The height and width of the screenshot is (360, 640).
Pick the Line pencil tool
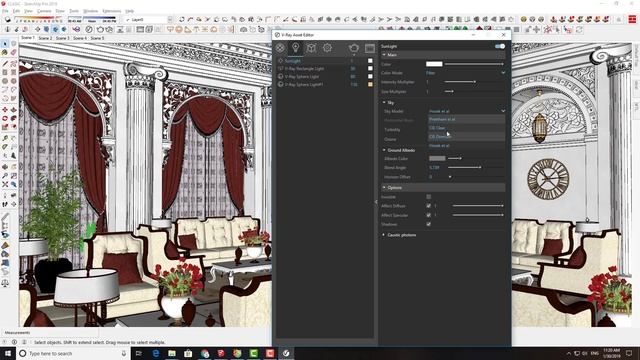[5, 63]
